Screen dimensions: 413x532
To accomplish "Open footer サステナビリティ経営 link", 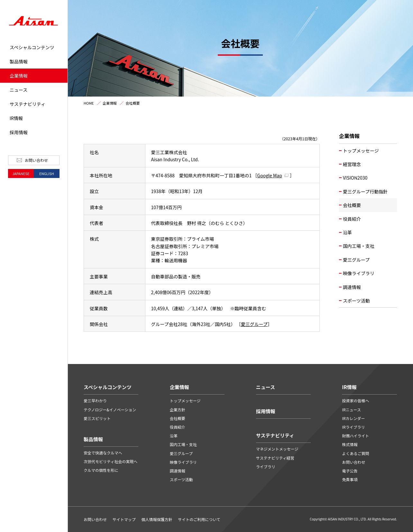I will 275,458.
